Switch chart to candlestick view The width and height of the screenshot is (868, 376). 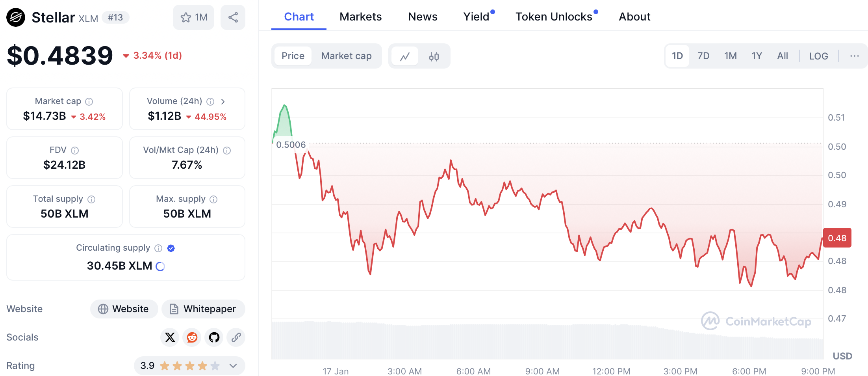[434, 56]
